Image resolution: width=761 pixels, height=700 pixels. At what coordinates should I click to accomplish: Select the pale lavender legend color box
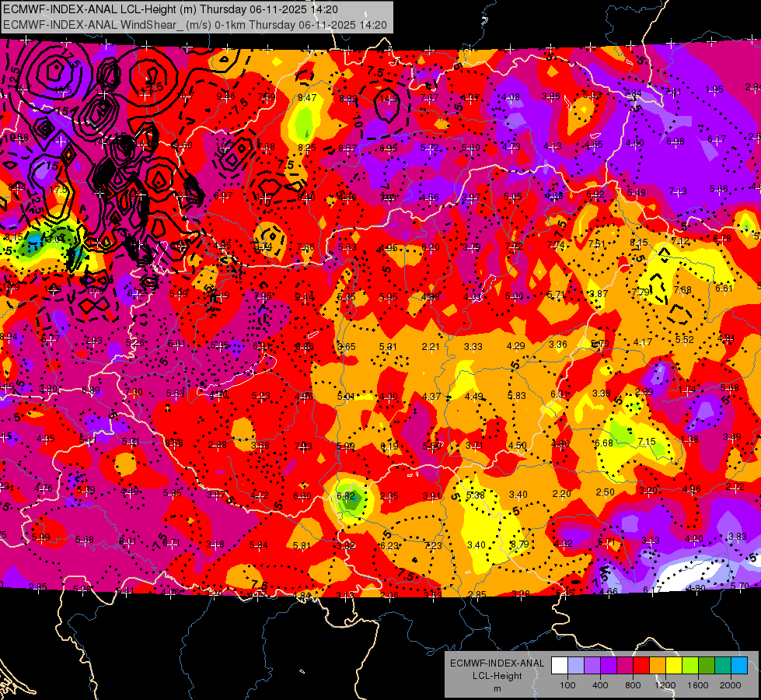[x=576, y=666]
